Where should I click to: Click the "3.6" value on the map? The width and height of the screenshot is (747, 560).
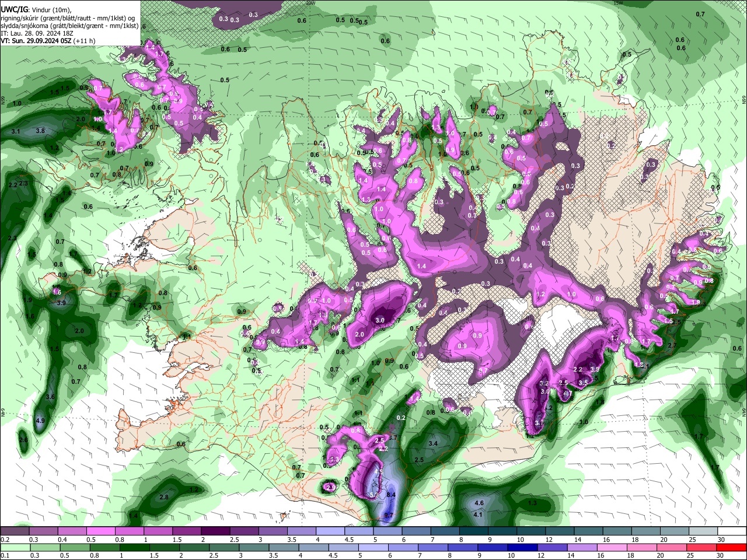point(50,397)
